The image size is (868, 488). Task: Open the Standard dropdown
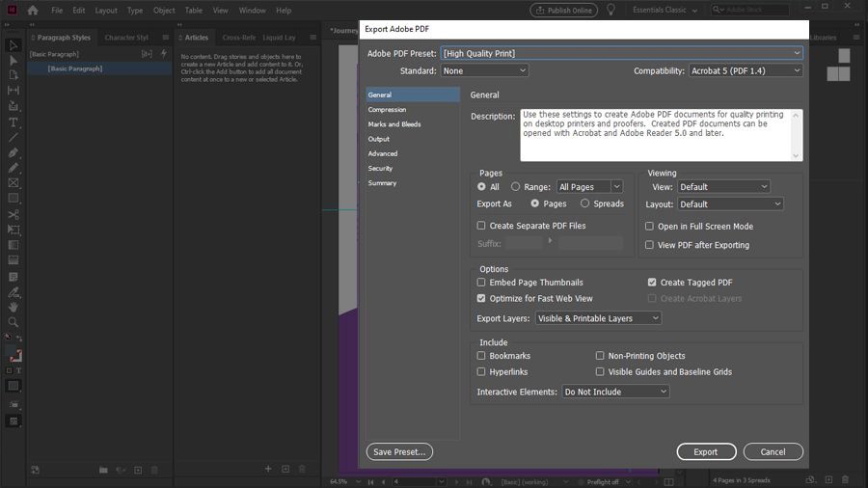coord(484,70)
